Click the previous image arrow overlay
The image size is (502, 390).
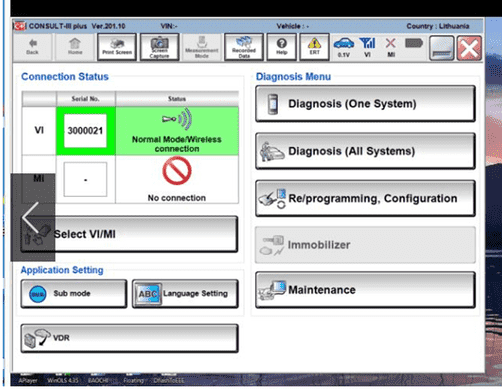pos(33,217)
